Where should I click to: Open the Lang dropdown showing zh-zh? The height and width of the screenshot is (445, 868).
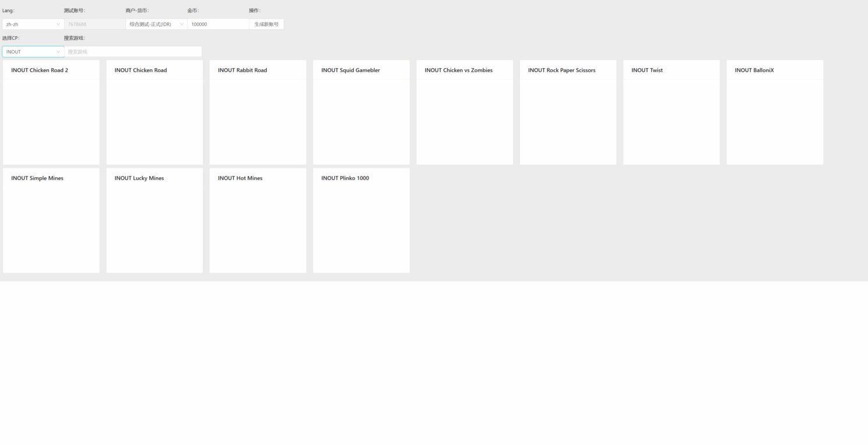(x=33, y=24)
